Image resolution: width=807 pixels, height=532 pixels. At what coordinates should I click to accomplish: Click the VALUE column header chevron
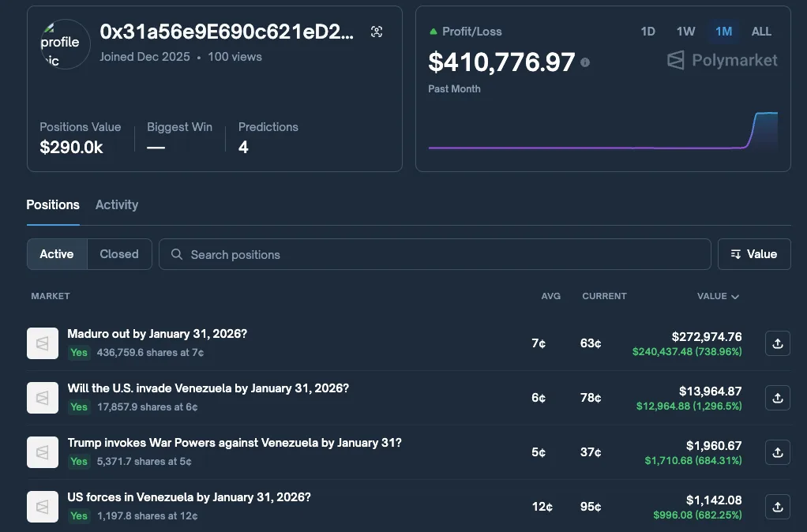pos(735,296)
